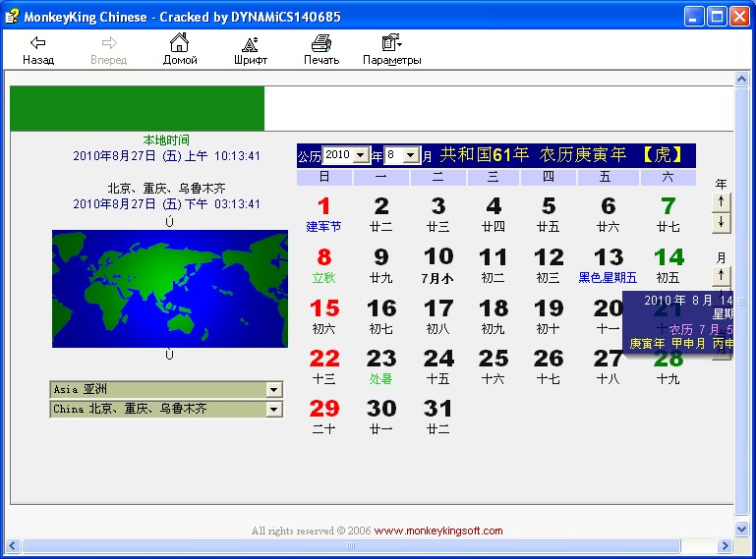Select day 13 黑色星期五
Image resolution: width=756 pixels, height=559 pixels.
[608, 265]
